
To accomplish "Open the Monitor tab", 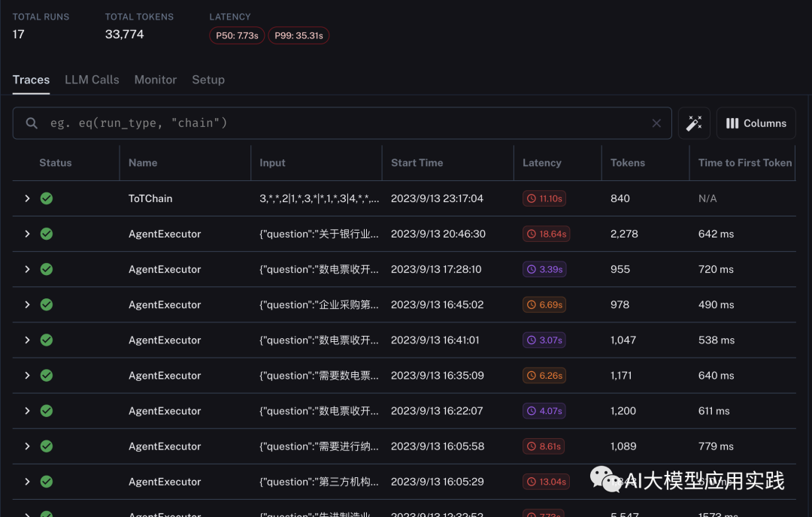I will pyautogui.click(x=156, y=80).
